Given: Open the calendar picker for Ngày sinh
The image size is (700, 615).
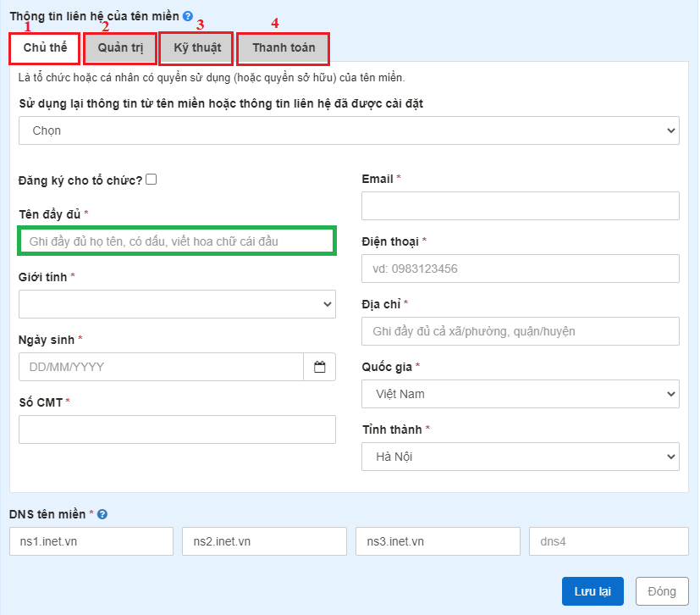Looking at the screenshot, I should 320,367.
